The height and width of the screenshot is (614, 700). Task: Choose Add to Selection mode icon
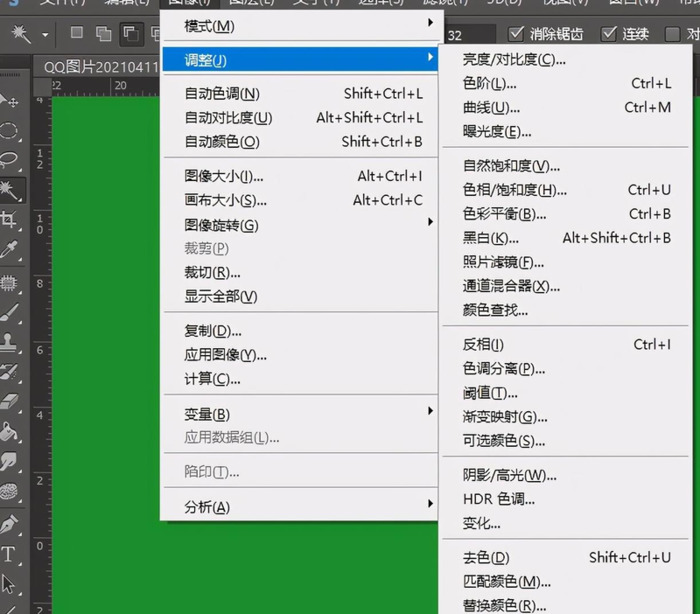coord(104,33)
